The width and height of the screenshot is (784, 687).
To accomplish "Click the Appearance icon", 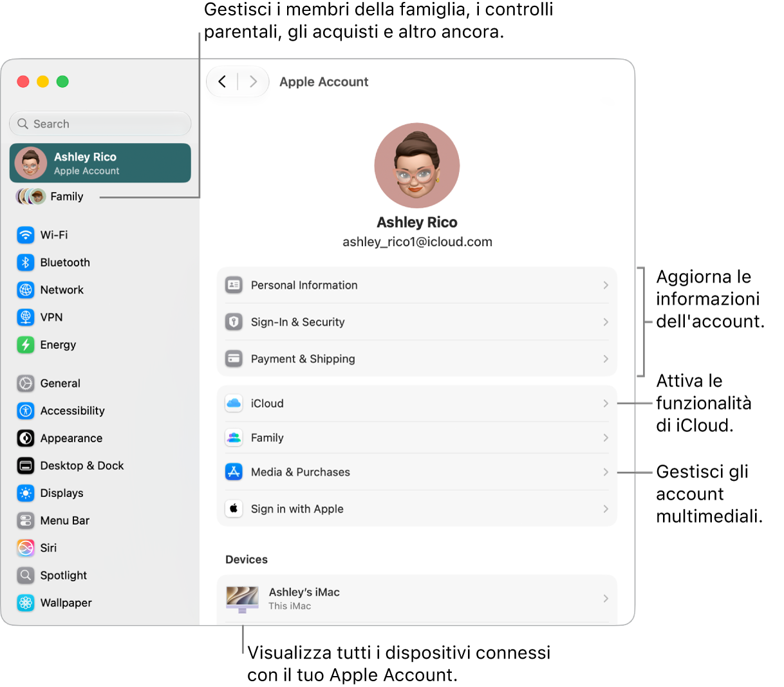I will point(26,438).
